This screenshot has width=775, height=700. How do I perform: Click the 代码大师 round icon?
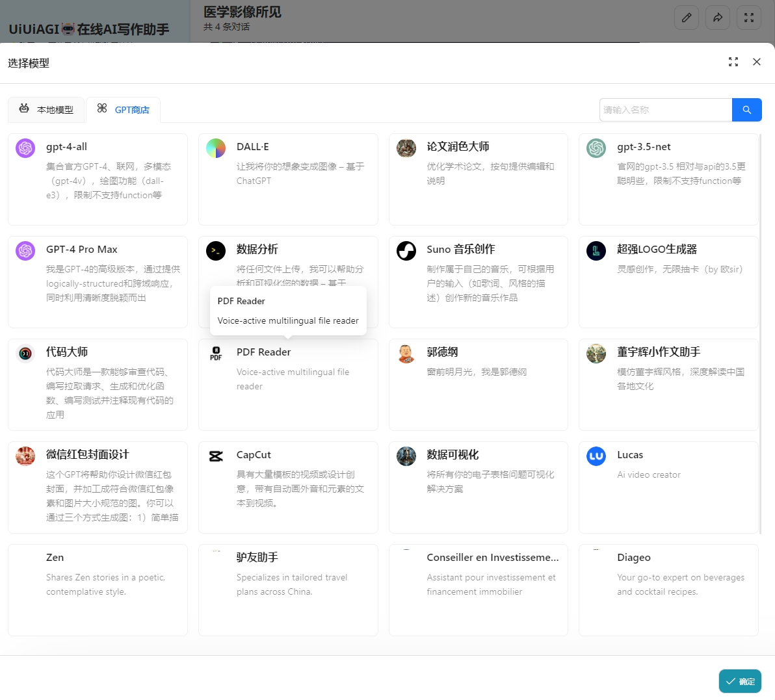coord(25,354)
